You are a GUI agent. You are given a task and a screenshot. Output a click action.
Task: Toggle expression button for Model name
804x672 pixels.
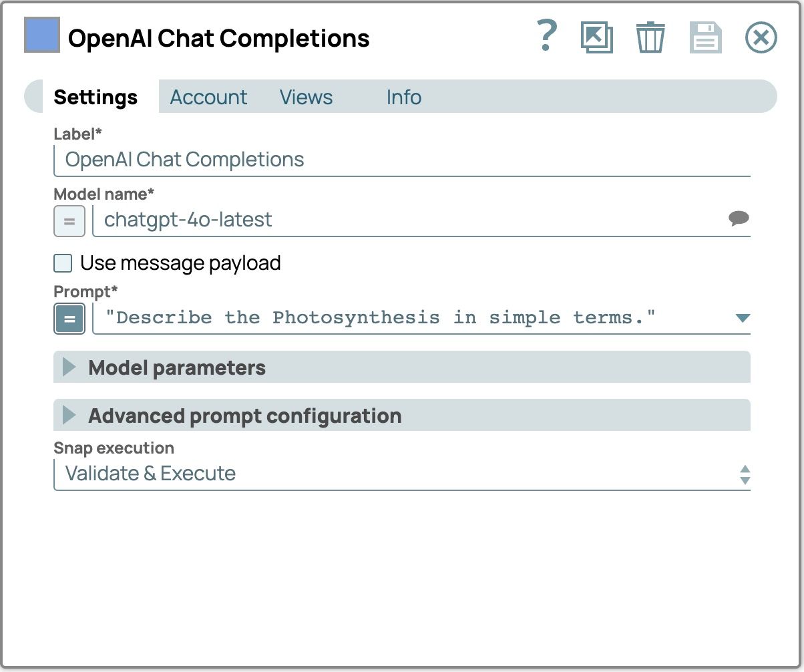coord(69,221)
